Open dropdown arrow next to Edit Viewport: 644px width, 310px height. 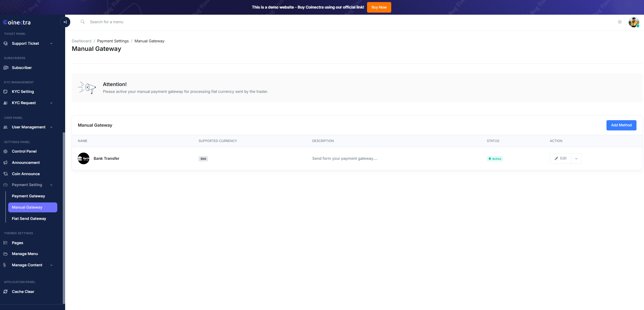point(576,158)
